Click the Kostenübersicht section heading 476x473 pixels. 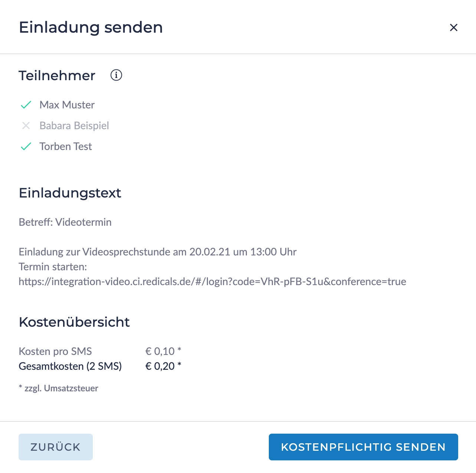74,322
